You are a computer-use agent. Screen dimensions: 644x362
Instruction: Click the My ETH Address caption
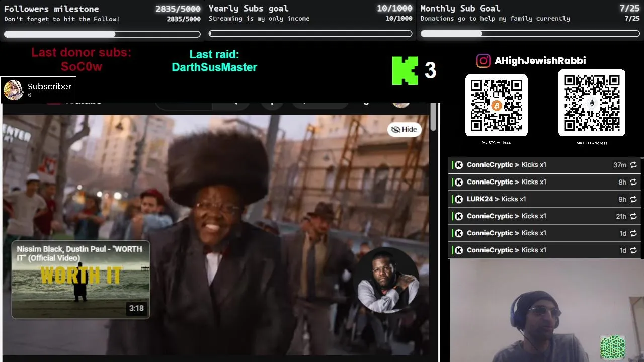[592, 143]
